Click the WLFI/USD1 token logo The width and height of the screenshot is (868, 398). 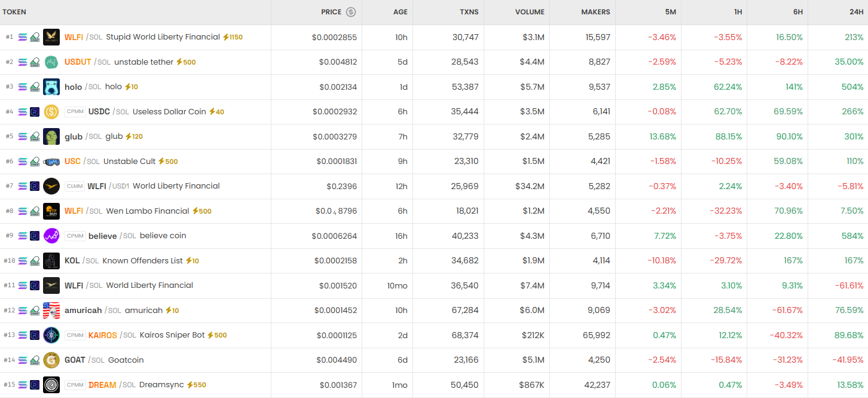(51, 186)
